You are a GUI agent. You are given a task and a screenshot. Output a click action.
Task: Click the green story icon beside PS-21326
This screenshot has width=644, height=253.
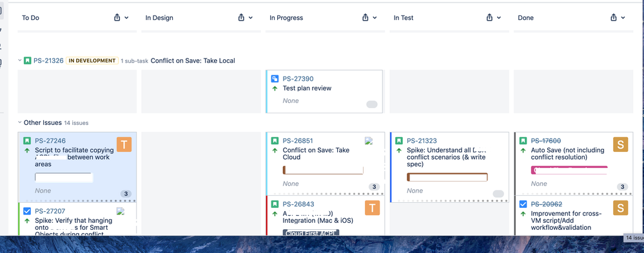point(27,61)
